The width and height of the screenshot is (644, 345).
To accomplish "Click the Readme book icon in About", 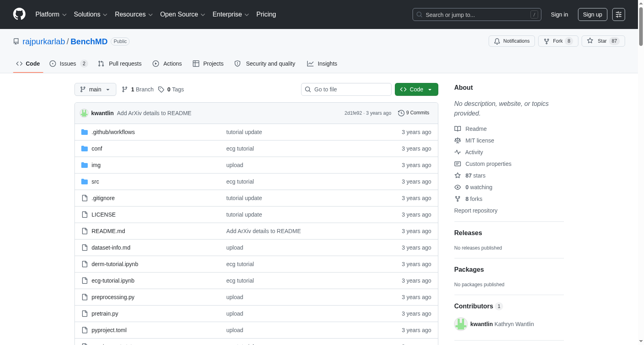I will click(458, 129).
